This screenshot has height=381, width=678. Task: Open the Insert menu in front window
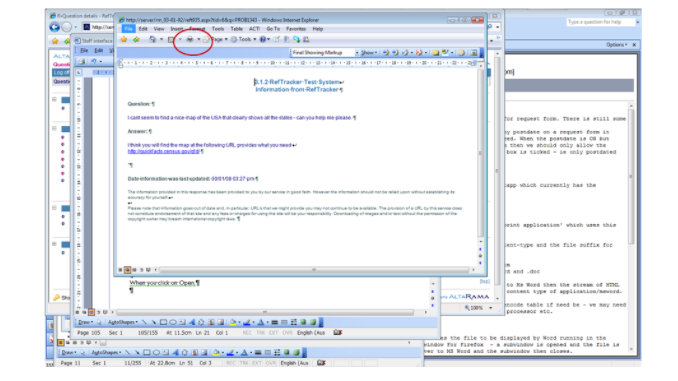[x=176, y=29]
